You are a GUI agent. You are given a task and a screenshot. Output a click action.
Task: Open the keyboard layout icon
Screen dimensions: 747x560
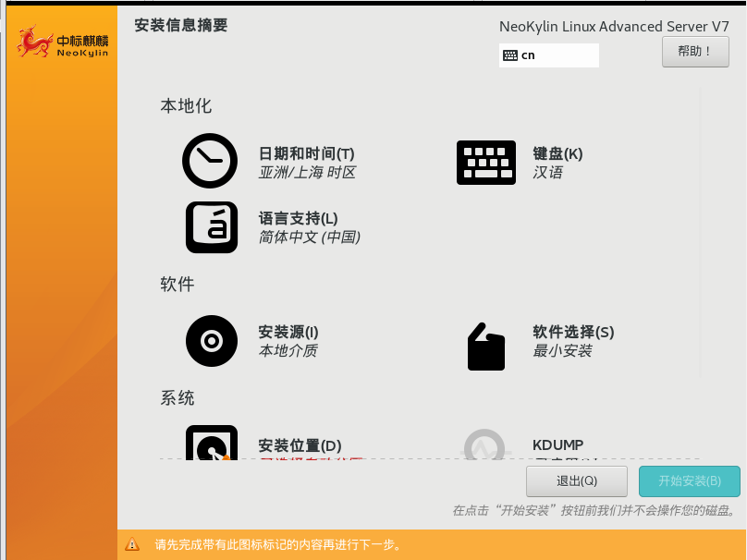pos(486,163)
